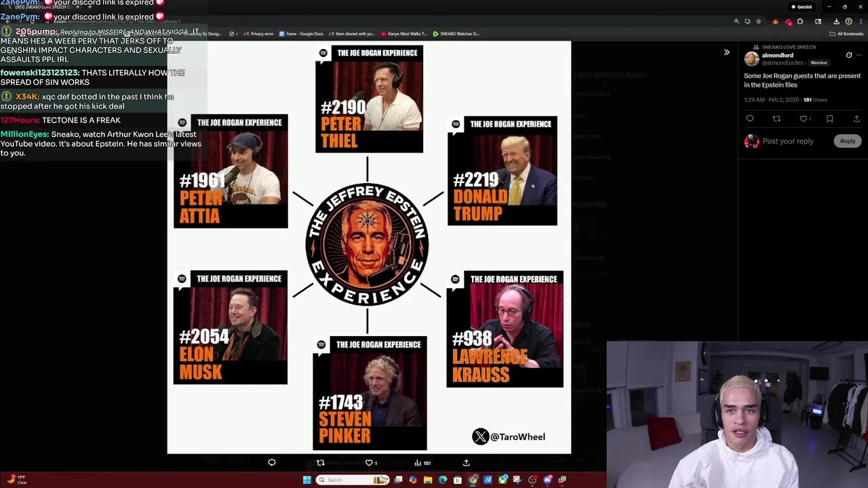Open Microsoft Edge from the taskbar

(443, 480)
